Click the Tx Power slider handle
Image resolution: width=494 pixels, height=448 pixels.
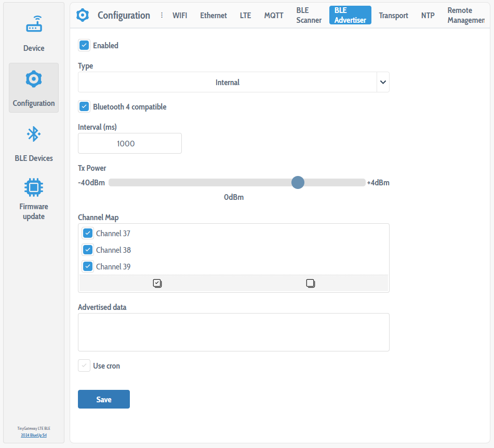coord(298,182)
